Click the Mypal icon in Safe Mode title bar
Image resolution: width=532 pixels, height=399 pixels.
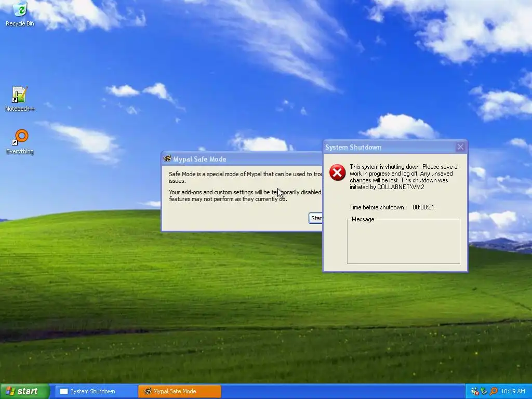[167, 158]
